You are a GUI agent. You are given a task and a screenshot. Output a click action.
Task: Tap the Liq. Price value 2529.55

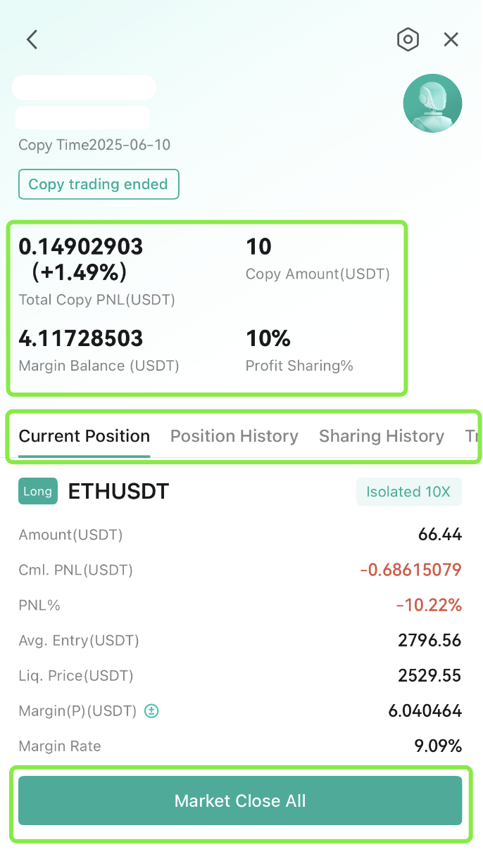[429, 676]
